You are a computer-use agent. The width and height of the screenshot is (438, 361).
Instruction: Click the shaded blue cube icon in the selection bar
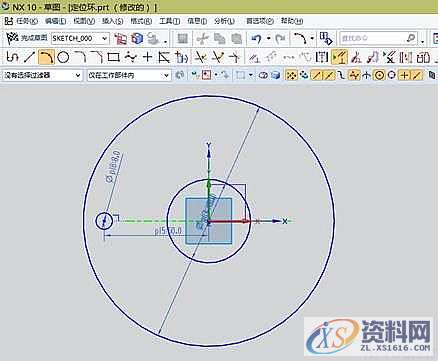tap(275, 75)
